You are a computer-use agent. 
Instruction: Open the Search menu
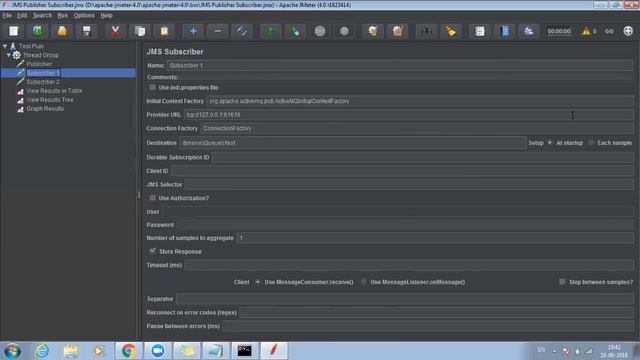42,16
